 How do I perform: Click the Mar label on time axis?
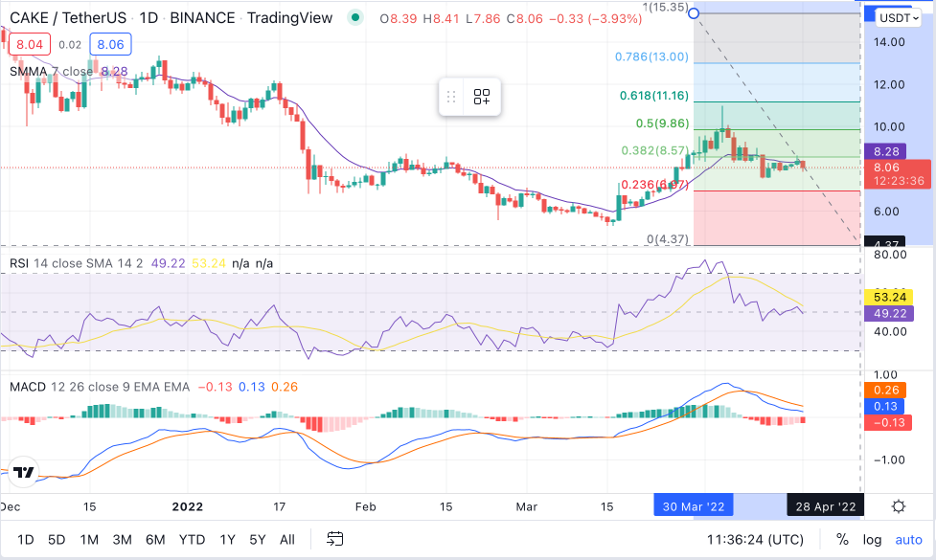(527, 507)
